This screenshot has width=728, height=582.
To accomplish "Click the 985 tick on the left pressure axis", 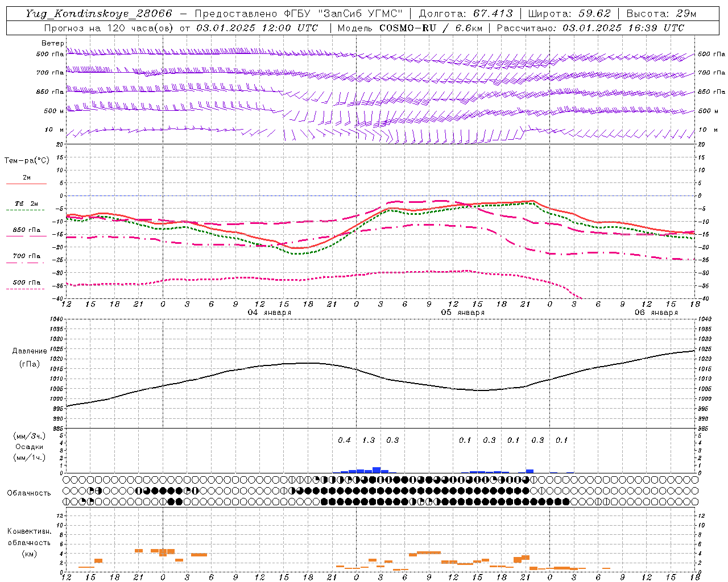I will (58, 429).
